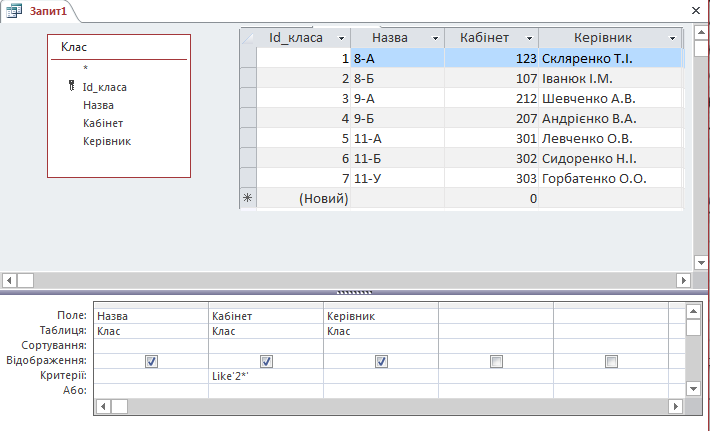710x431 pixels.
Task: Click the up arrow of the design grid vertical scrollbar
Action: click(x=694, y=311)
